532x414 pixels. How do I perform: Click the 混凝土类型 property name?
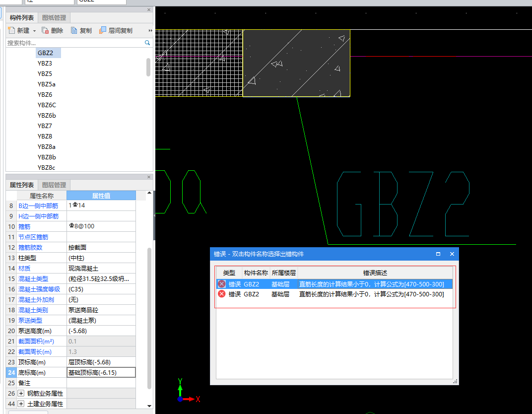tap(33, 279)
